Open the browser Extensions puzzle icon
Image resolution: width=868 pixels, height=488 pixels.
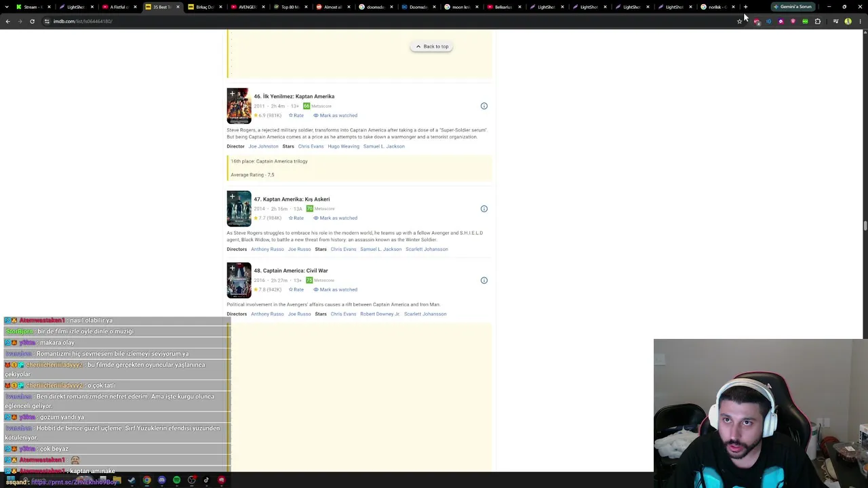pyautogui.click(x=818, y=21)
